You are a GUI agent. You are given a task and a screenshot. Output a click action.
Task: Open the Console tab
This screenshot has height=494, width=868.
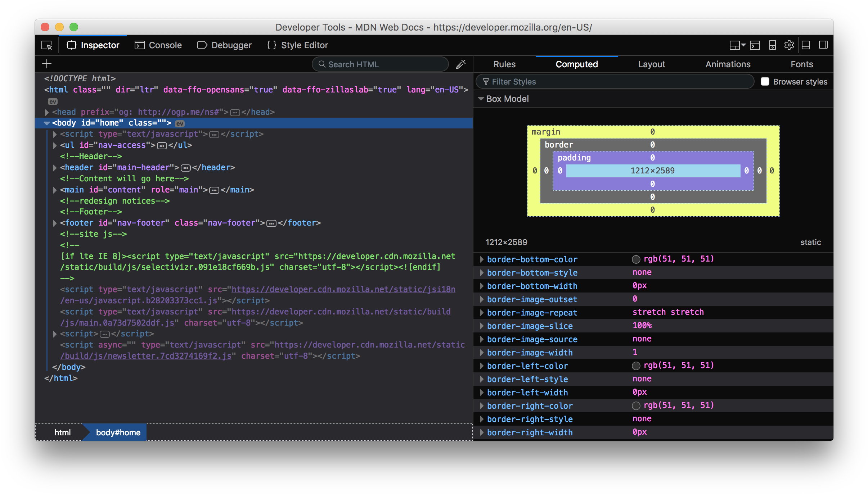point(158,45)
